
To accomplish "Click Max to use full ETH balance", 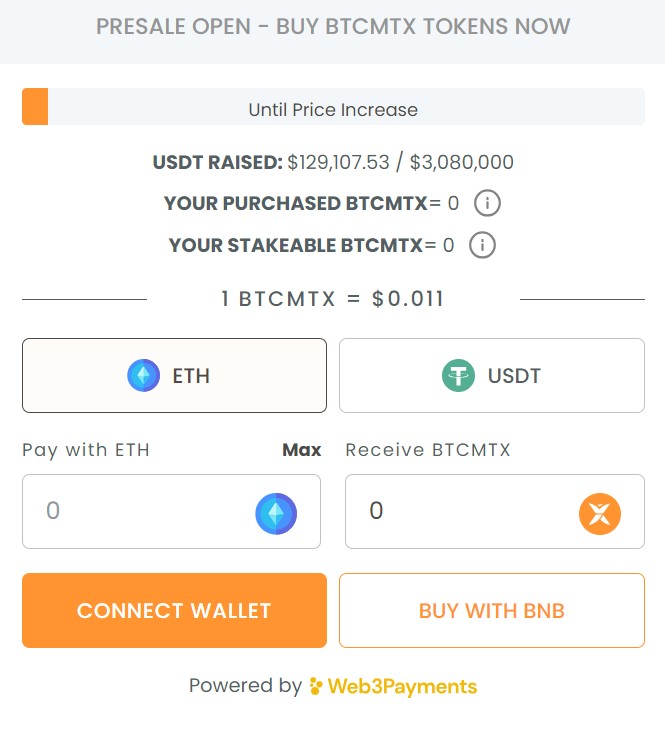I will click(x=301, y=450).
